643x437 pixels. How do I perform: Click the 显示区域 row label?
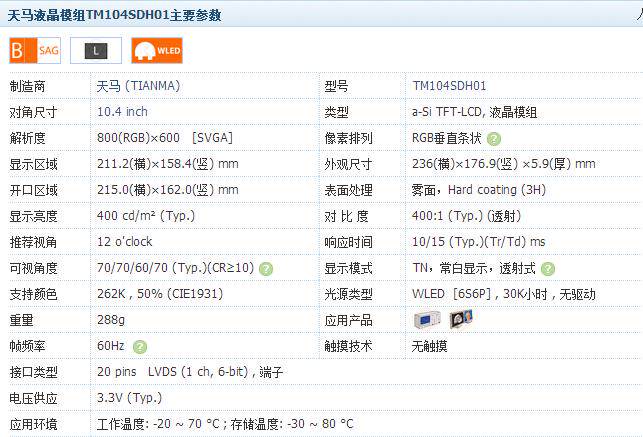click(33, 164)
